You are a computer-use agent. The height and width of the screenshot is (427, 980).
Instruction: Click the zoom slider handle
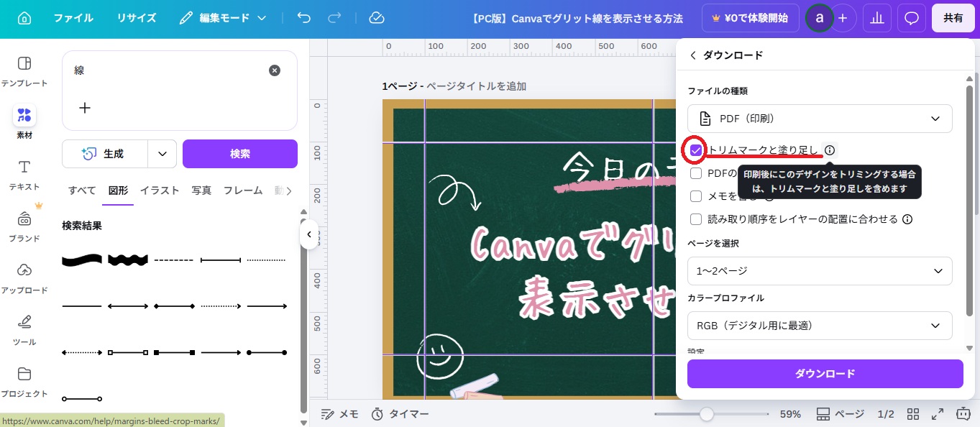[707, 414]
